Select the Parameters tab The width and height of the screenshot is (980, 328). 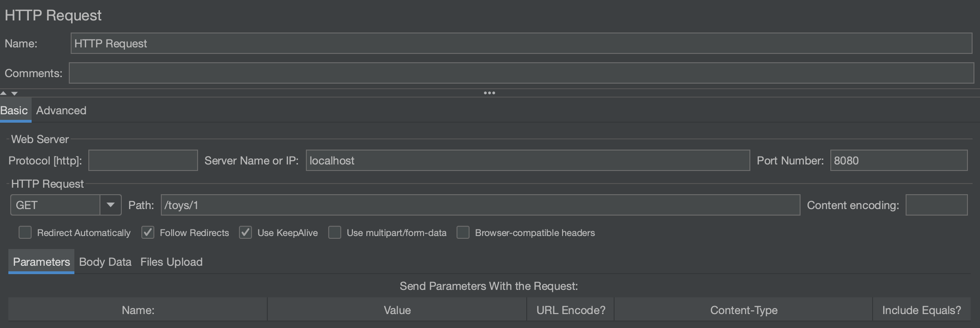point(41,262)
